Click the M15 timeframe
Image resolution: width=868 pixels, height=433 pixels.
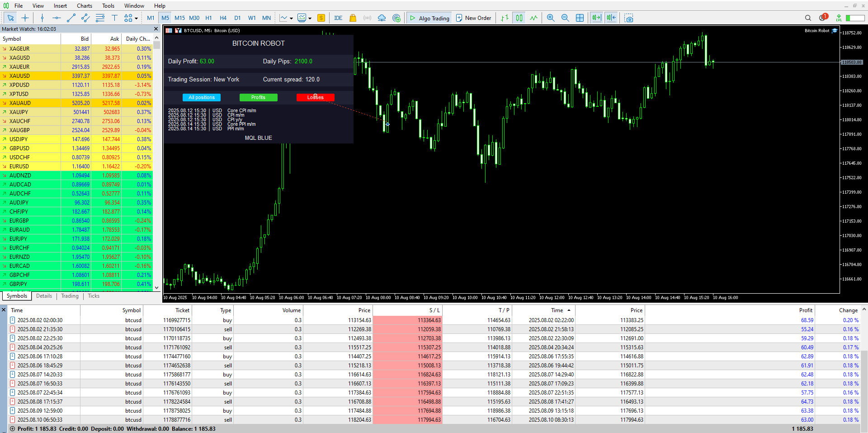[179, 18]
